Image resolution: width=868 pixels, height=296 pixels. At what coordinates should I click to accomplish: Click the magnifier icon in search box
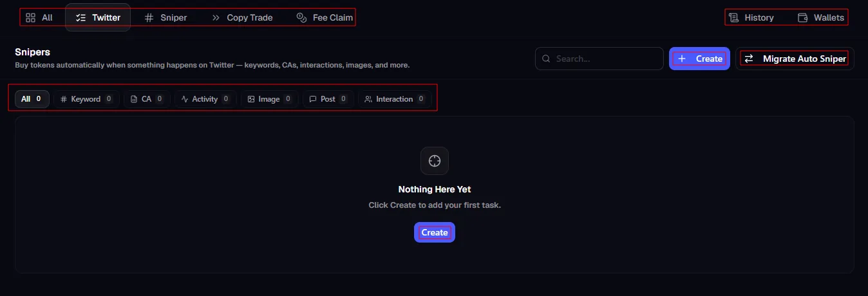[x=546, y=59]
